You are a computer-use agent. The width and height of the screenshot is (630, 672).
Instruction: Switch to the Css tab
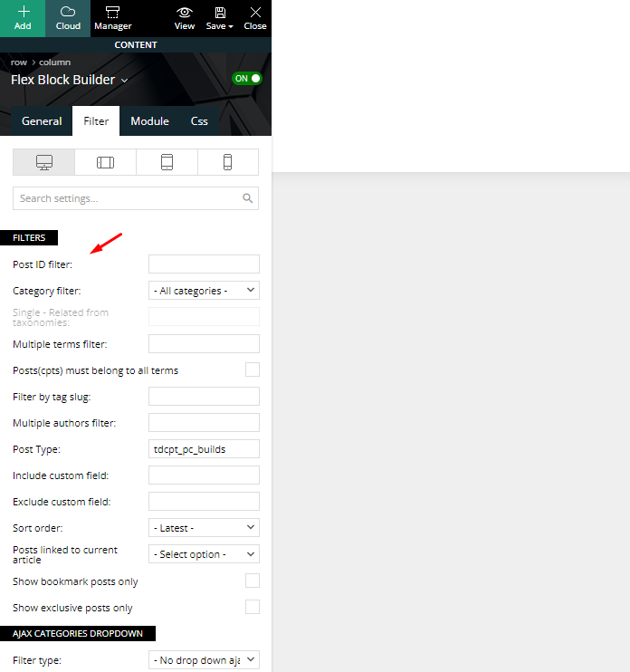coord(199,121)
